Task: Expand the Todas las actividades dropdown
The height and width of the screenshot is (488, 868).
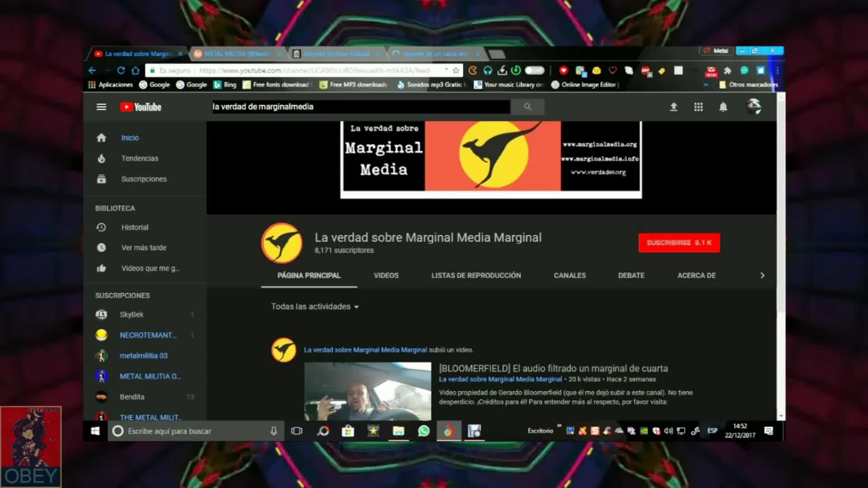Action: click(315, 306)
